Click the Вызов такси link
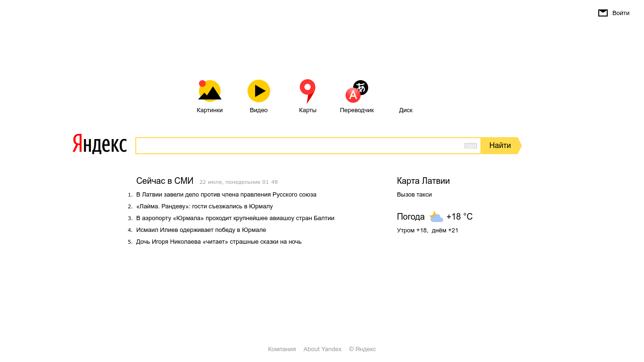Viewport: 644px width, 362px height. (x=414, y=195)
